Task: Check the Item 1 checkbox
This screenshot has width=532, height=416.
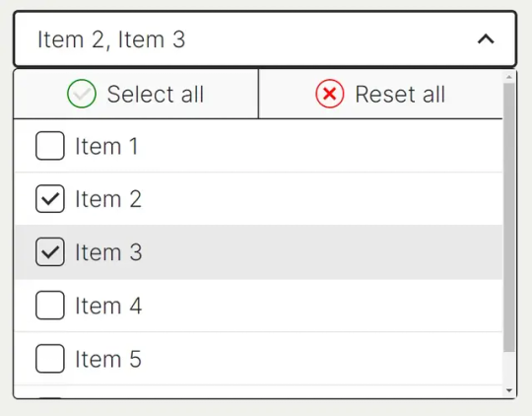Action: tap(50, 146)
